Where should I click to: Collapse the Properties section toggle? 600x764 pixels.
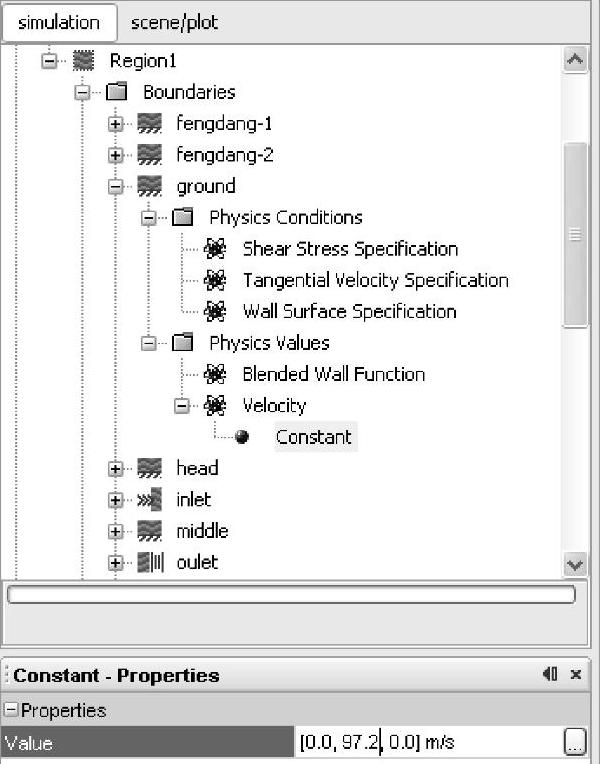[10, 709]
